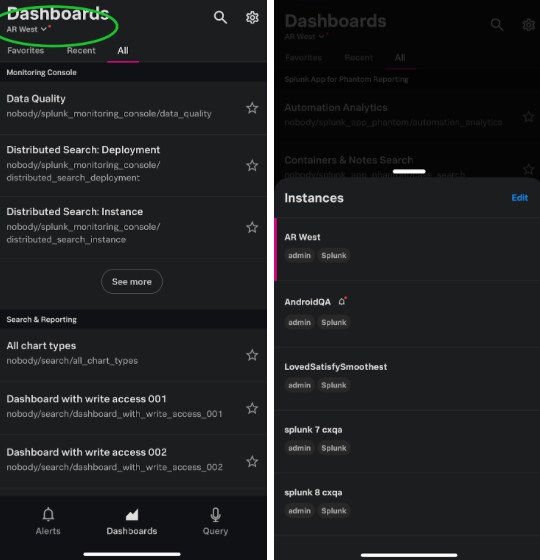This screenshot has width=540, height=560.
Task: Tap the Instances sheet drag handle
Action: pyautogui.click(x=409, y=171)
